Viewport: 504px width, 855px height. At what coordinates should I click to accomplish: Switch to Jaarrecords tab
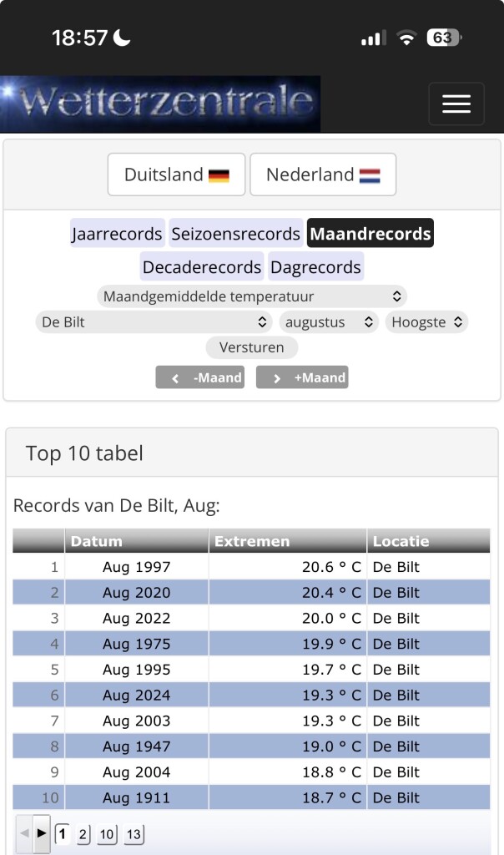click(x=117, y=234)
